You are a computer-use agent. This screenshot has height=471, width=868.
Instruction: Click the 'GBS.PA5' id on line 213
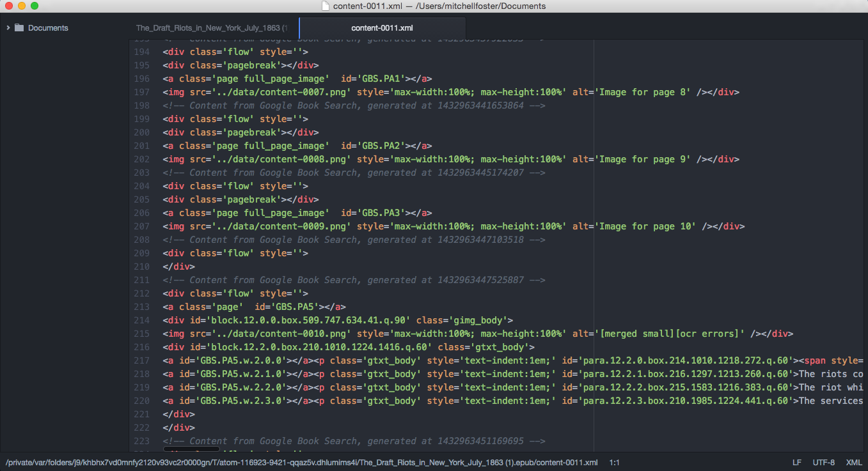tap(295, 307)
